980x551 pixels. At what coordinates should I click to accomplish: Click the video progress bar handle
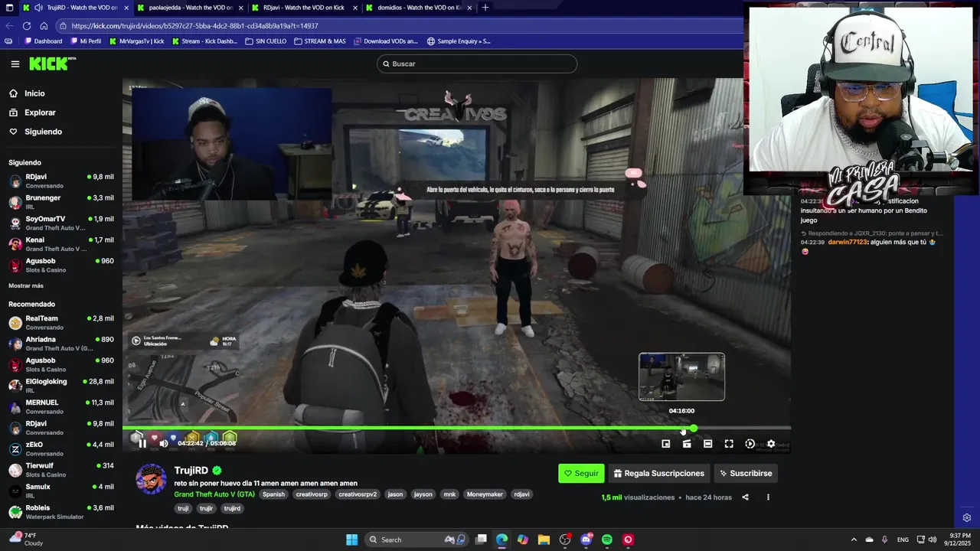pos(694,429)
